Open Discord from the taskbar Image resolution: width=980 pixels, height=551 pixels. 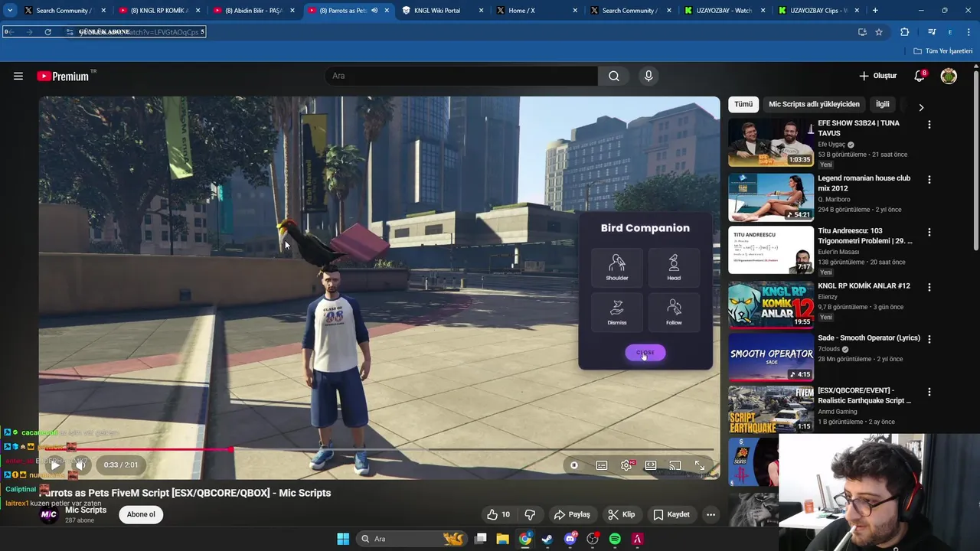coord(570,539)
